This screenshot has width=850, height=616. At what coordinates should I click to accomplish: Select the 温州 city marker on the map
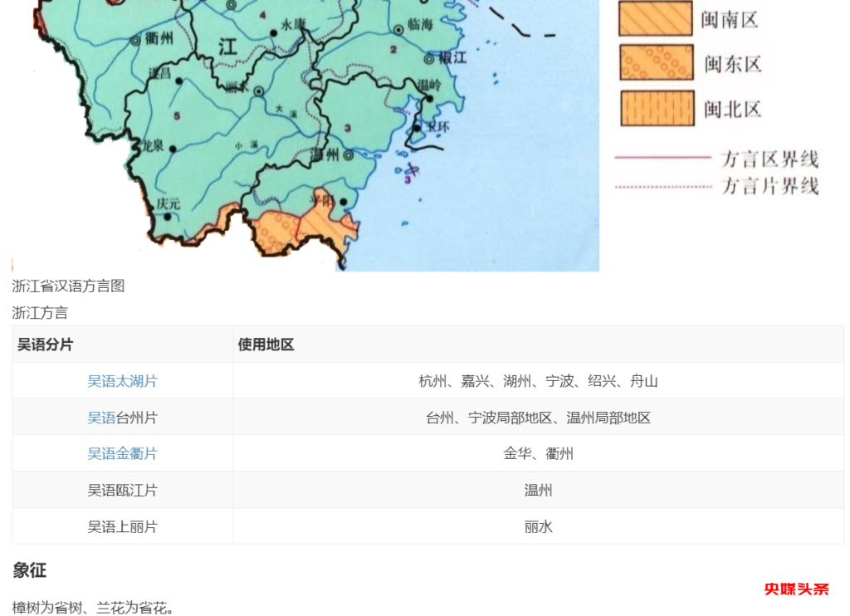coord(348,155)
